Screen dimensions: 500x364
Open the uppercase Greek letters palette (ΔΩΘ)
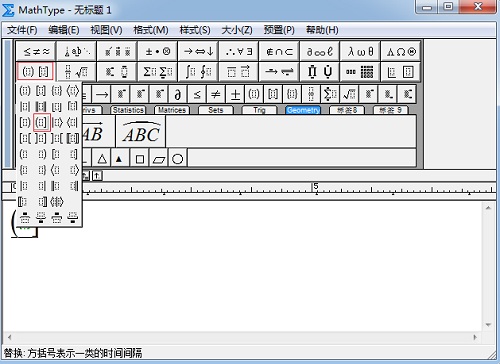pos(401,51)
